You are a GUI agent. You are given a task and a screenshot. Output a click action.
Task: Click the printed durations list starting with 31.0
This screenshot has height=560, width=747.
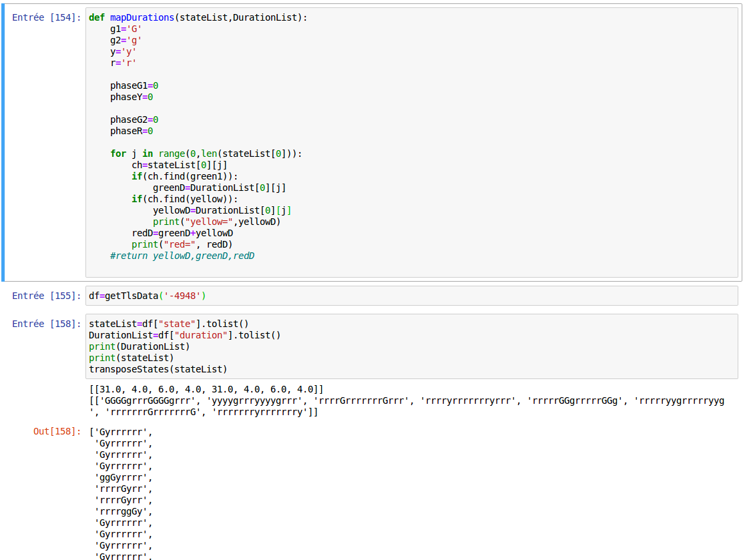point(206,389)
